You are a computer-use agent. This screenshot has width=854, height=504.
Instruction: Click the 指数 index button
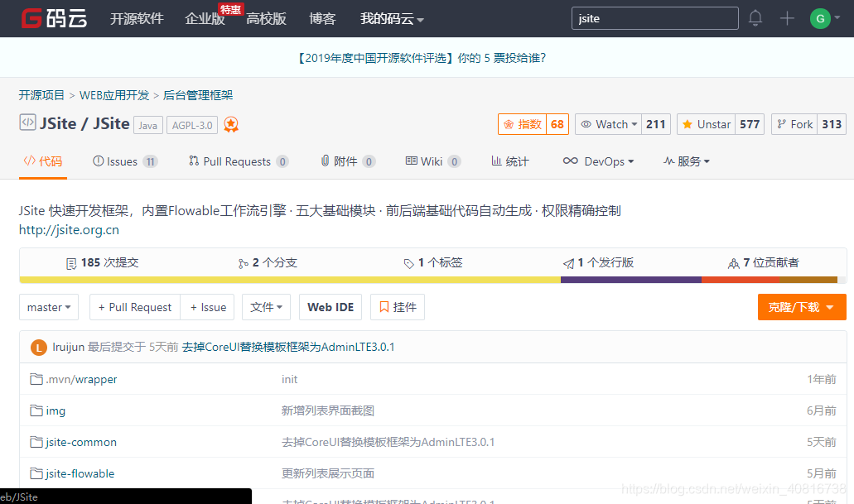522,124
